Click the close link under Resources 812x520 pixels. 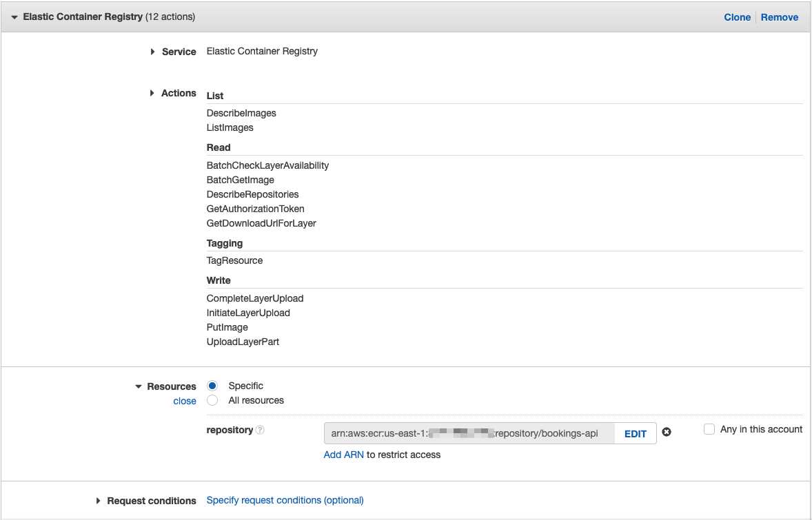click(184, 401)
